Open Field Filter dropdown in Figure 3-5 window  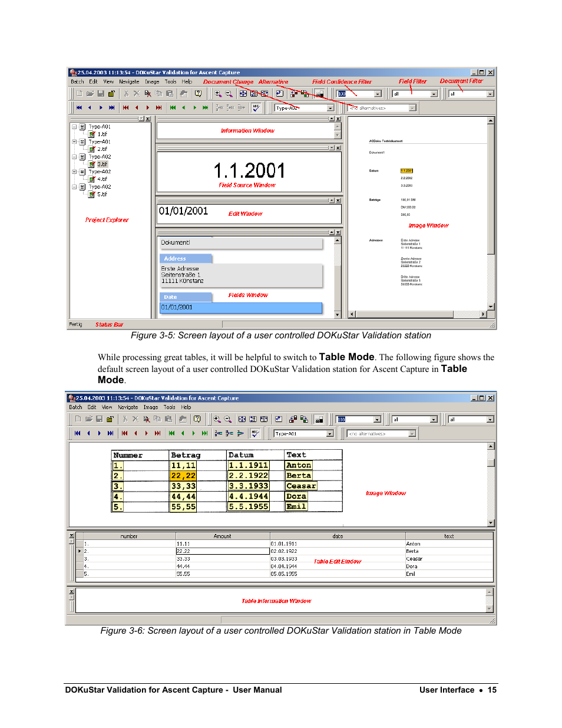pyautogui.click(x=434, y=94)
